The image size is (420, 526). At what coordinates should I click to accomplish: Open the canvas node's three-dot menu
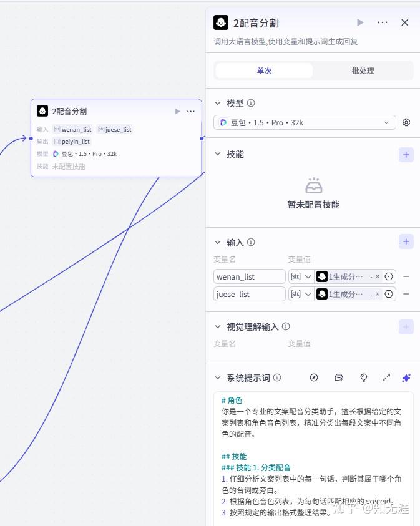191,111
